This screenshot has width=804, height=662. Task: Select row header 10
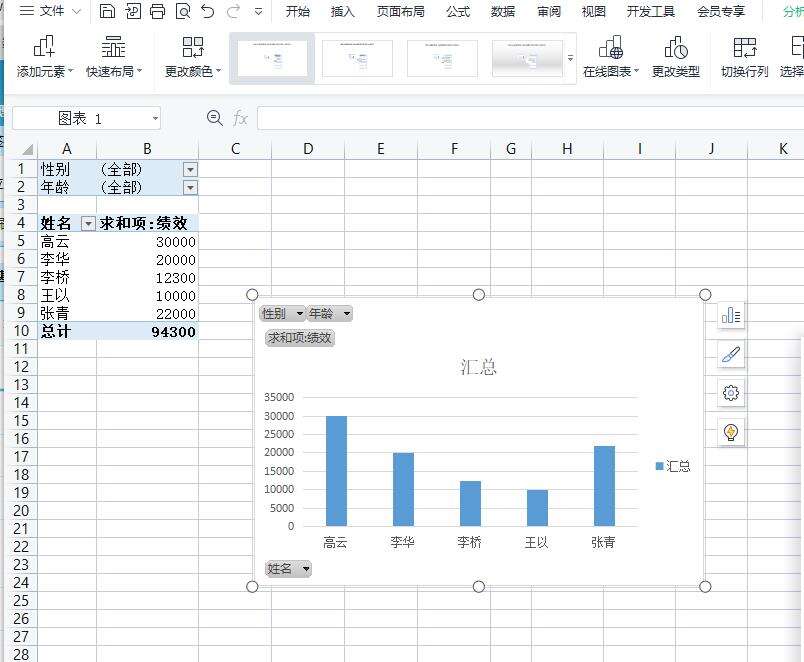22,331
